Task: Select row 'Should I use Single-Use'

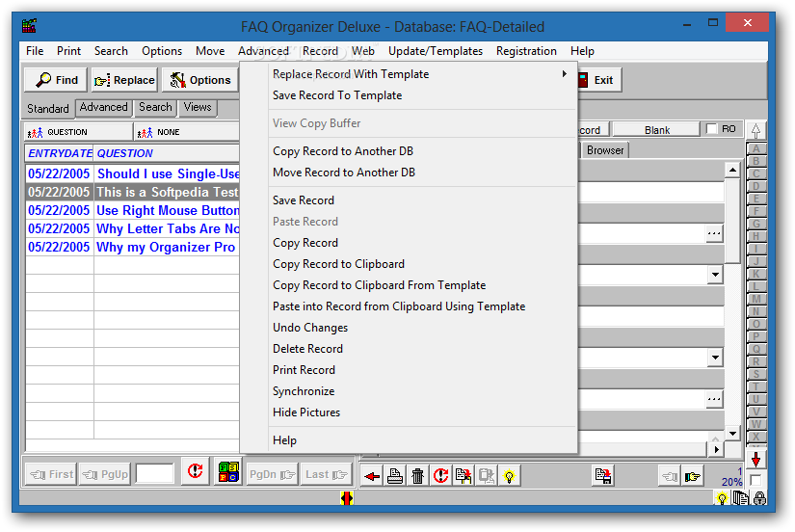Action: coord(133,173)
